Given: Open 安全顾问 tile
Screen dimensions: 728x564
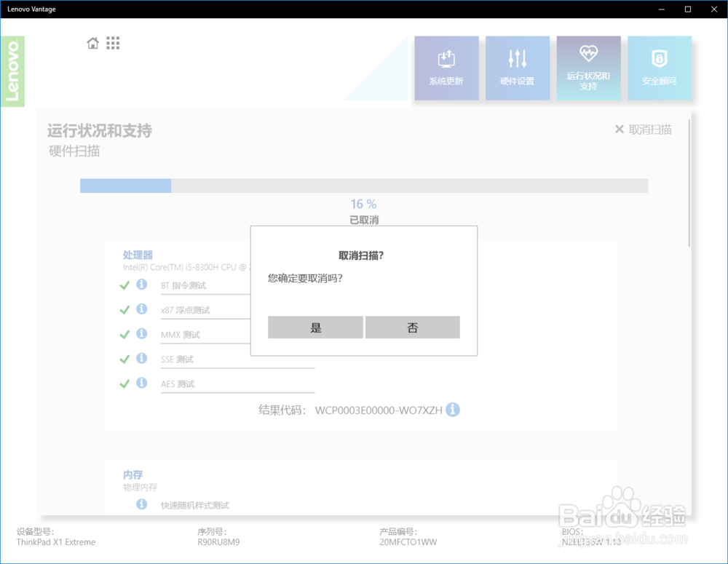Looking at the screenshot, I should (660, 68).
